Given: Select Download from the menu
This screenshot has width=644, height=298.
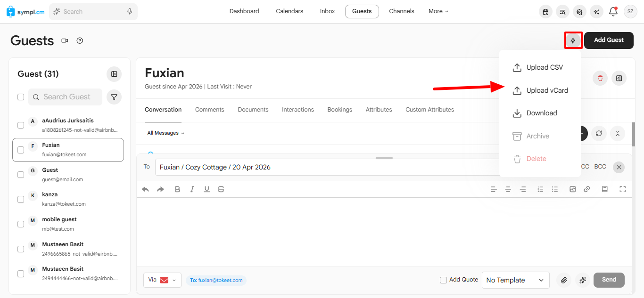Looking at the screenshot, I should [540, 113].
